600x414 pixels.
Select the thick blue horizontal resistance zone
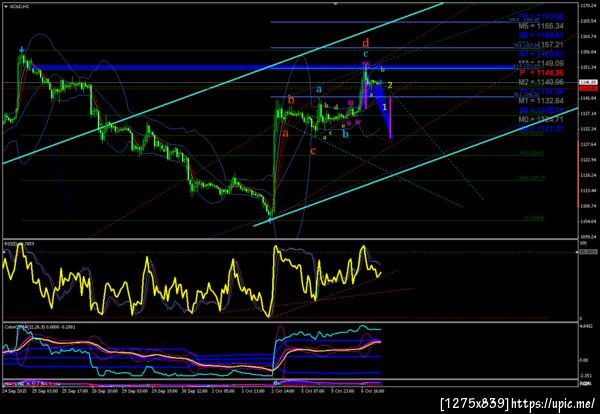pyautogui.click(x=276, y=68)
